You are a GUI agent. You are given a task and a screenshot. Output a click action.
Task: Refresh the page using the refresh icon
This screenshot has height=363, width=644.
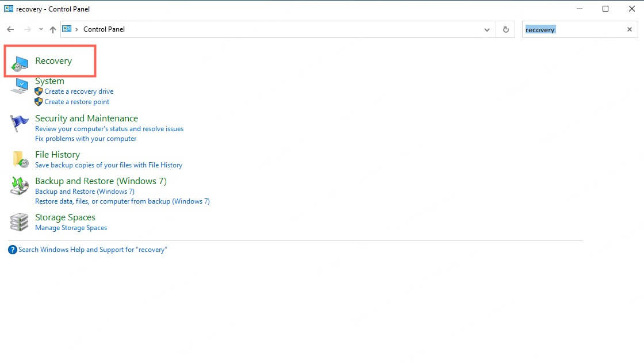coord(505,29)
